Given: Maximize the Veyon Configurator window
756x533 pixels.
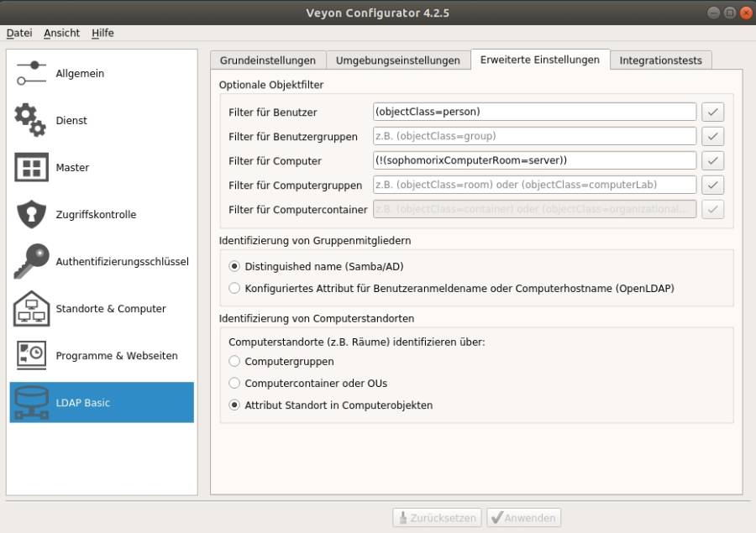Looking at the screenshot, I should tap(730, 13).
